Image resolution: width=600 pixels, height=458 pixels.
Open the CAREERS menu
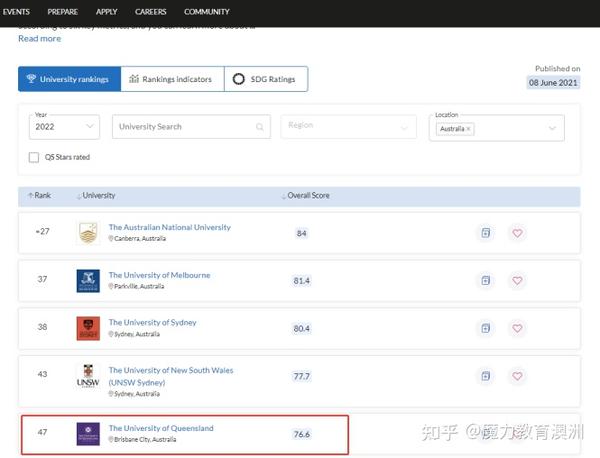point(150,12)
